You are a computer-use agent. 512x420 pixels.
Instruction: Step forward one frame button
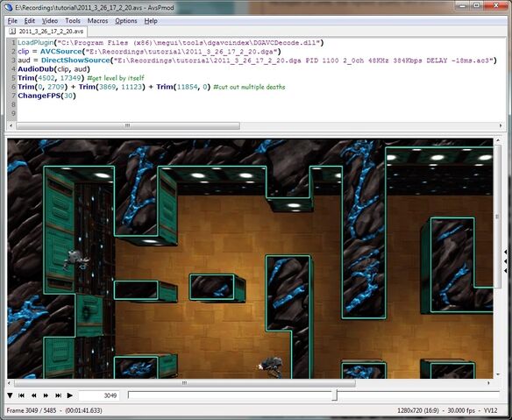point(46,395)
